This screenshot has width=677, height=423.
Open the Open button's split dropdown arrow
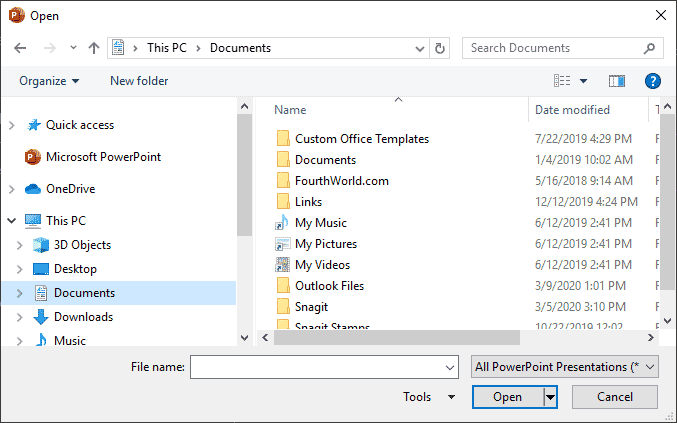click(x=550, y=397)
